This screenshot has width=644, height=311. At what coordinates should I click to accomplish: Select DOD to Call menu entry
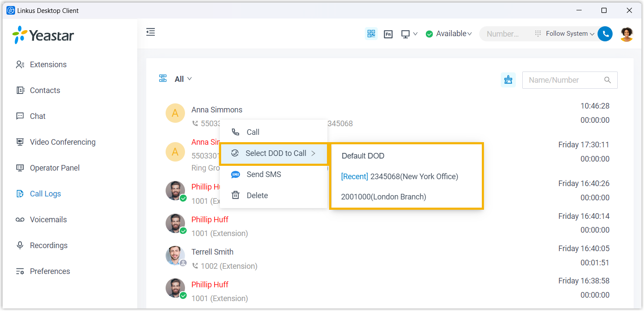point(274,153)
